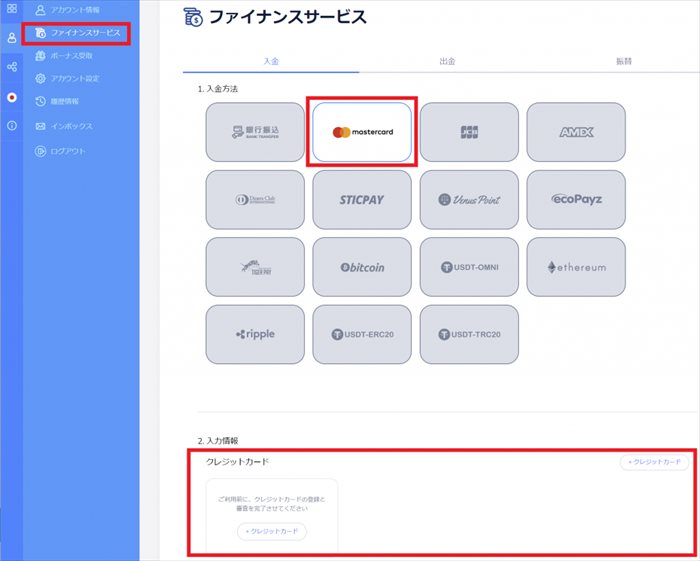
Task: Open 履歴情報 history menu item
Action: pyautogui.click(x=57, y=101)
